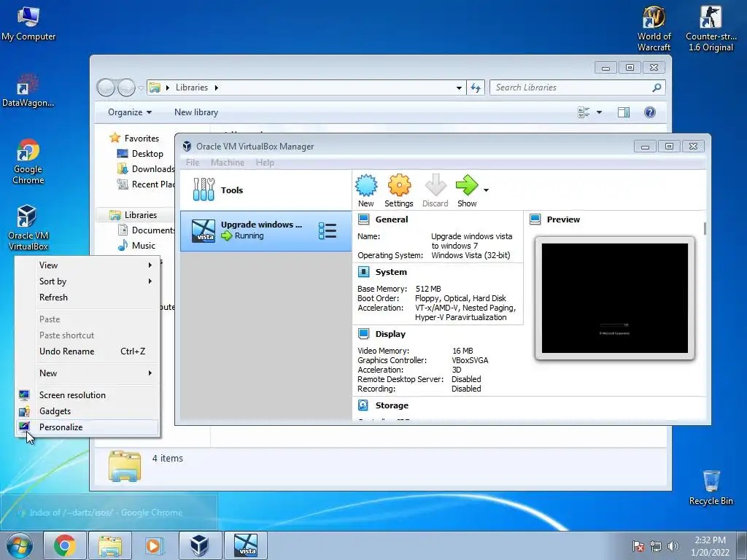Screen dimensions: 747x560
Task: Click New library button in Explorer
Action: pyautogui.click(x=196, y=112)
